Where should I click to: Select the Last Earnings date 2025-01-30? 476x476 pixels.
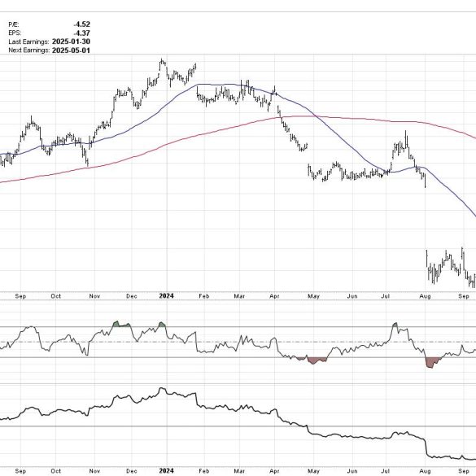click(x=71, y=41)
